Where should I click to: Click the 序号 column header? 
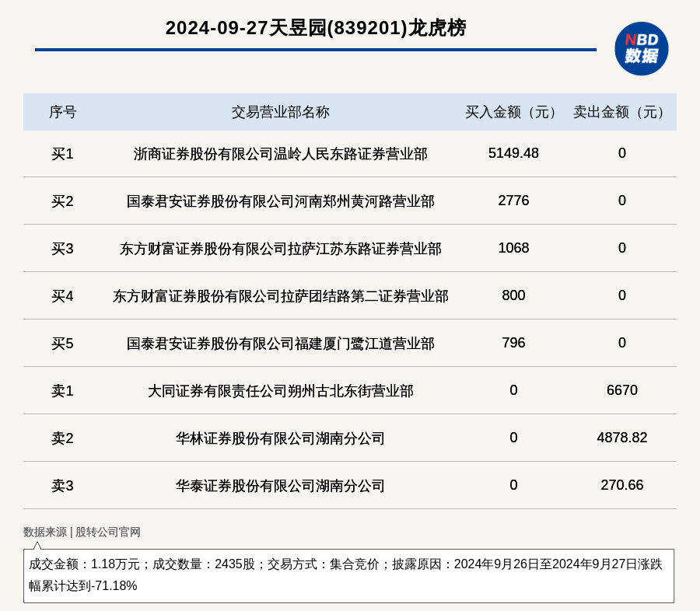click(62, 112)
